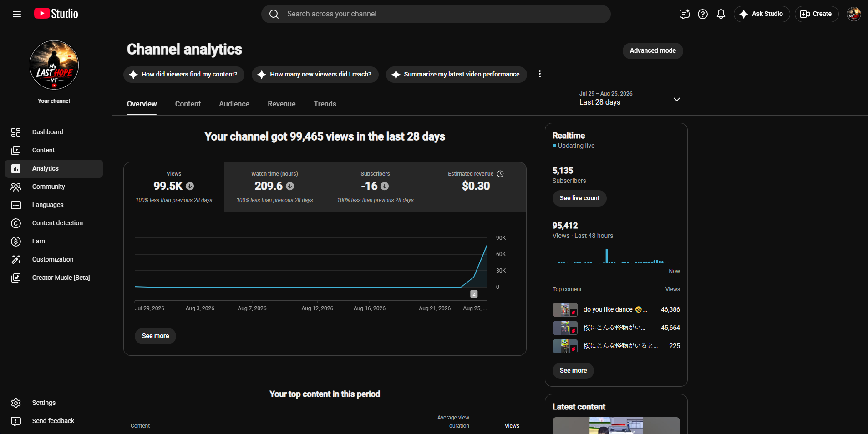Screen dimensions: 868x434
Task: Click the Advanced mode button
Action: [x=653, y=51]
